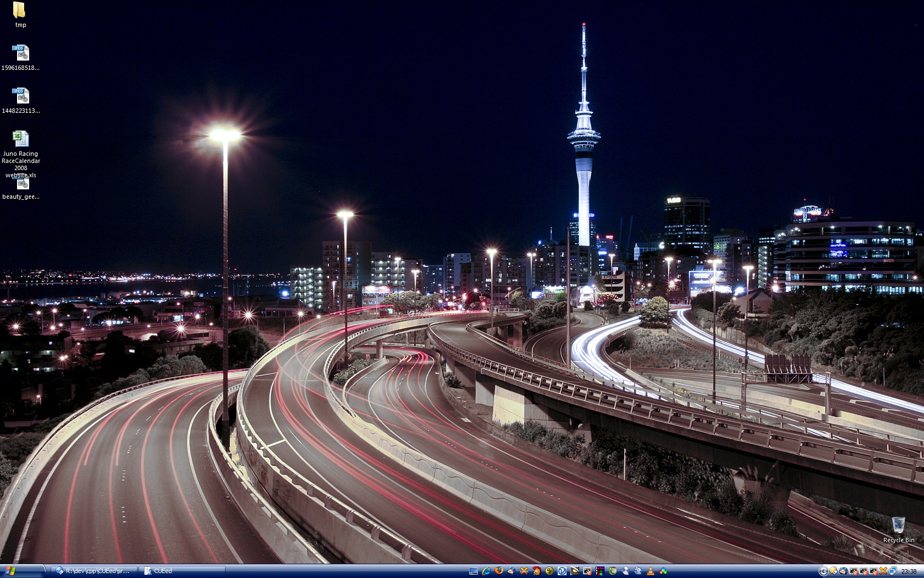Select the 1596168518 JPEG desktop file
The width and height of the screenshot is (924, 578).
pos(20,58)
